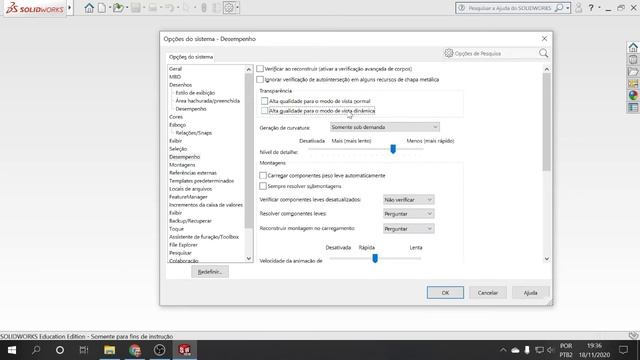Viewport: 640px width, 360px height.
Task: Expand the dropdown arrow next to Open icon
Action: [127, 8]
